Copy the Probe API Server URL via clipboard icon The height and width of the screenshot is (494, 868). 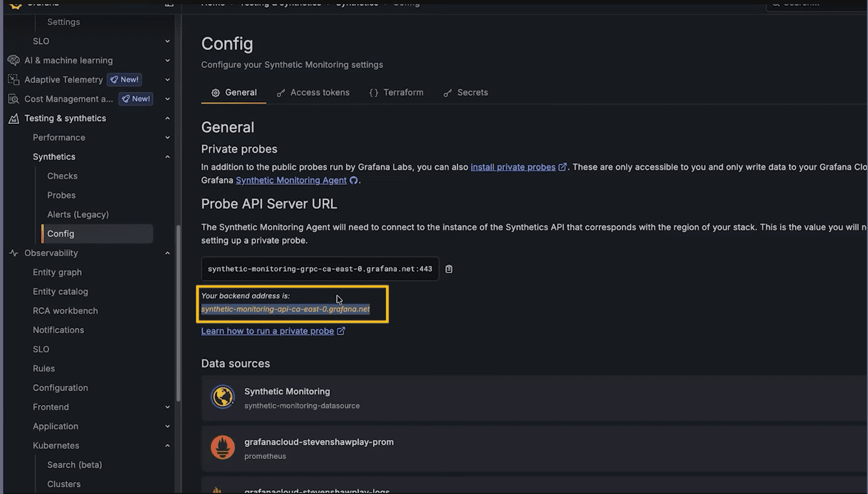(449, 269)
